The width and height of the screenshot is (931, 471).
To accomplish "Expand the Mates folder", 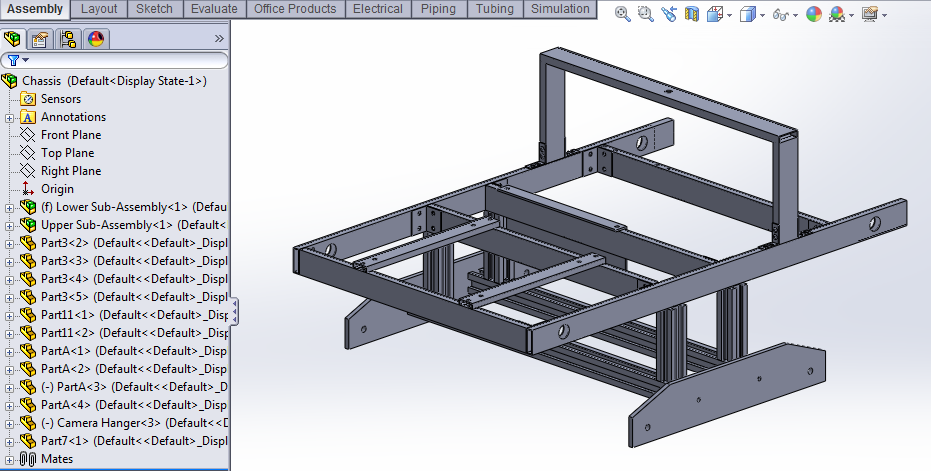I will pos(10,460).
